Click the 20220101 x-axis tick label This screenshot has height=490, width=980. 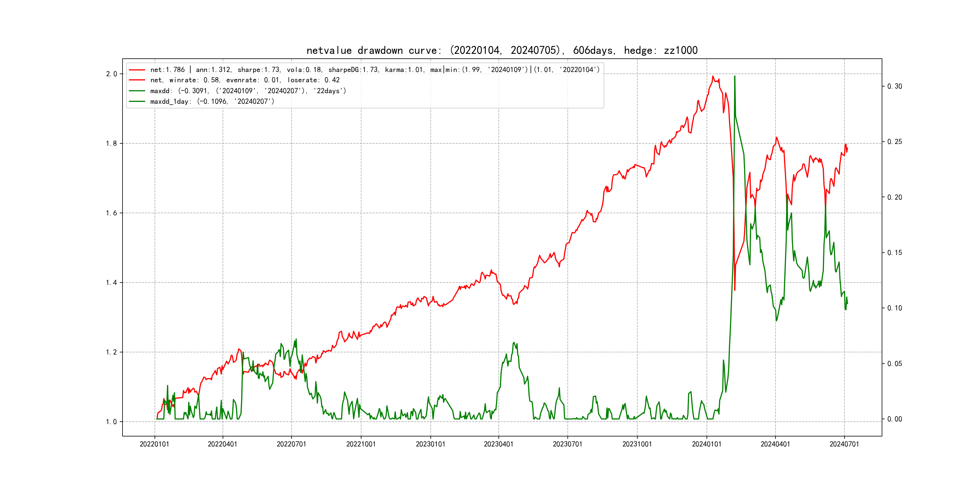click(154, 444)
